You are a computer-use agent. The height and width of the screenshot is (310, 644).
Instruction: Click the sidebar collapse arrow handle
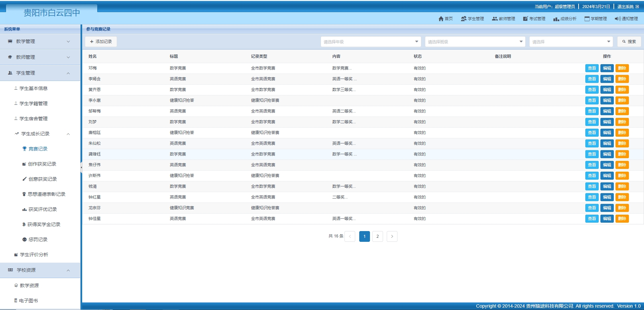tap(81, 167)
